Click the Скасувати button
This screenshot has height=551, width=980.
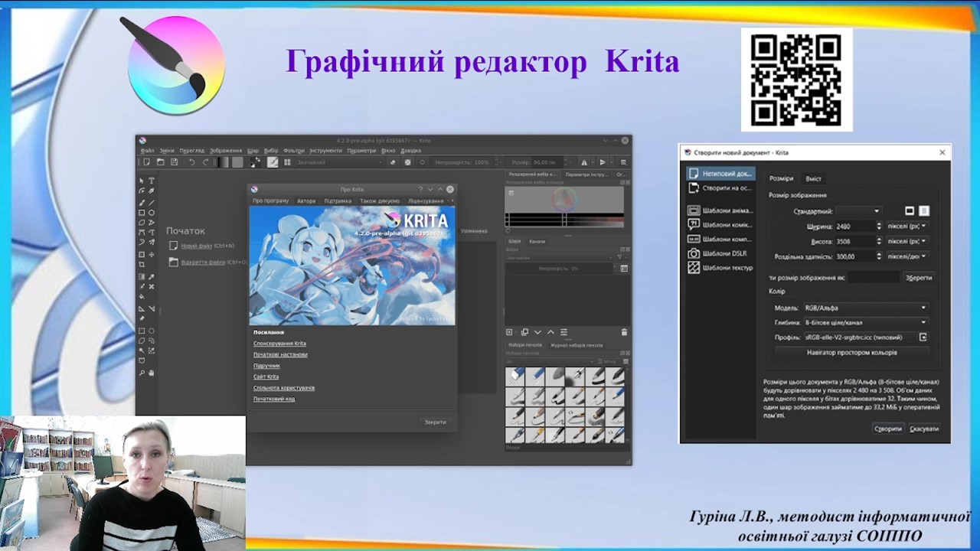(x=924, y=429)
